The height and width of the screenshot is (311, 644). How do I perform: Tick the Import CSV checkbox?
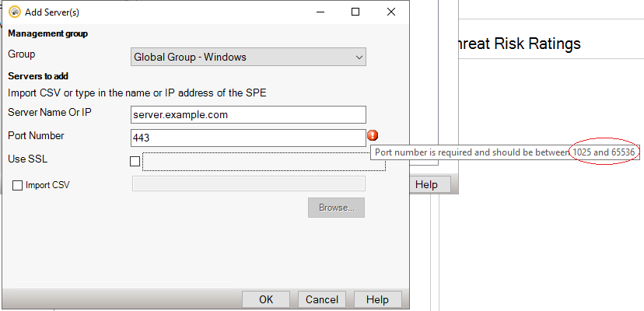(x=18, y=185)
